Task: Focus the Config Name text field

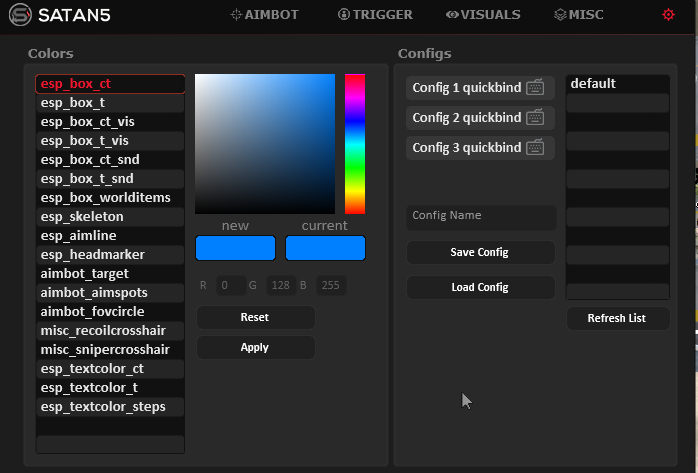Action: tap(481, 218)
